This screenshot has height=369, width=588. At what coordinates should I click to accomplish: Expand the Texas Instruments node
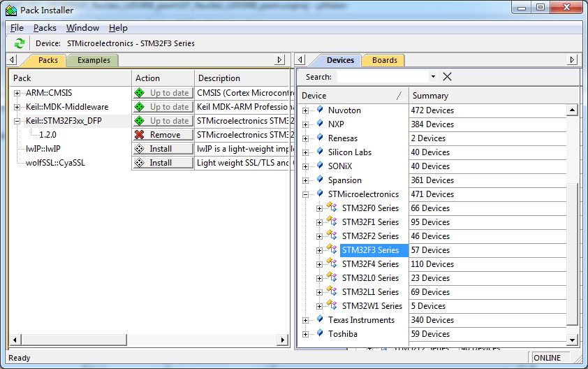(x=306, y=321)
